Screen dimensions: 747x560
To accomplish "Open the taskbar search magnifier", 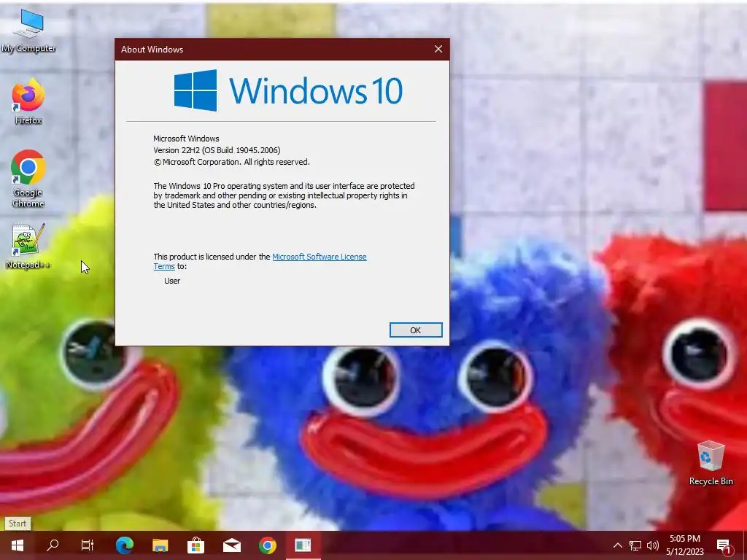I will point(53,545).
